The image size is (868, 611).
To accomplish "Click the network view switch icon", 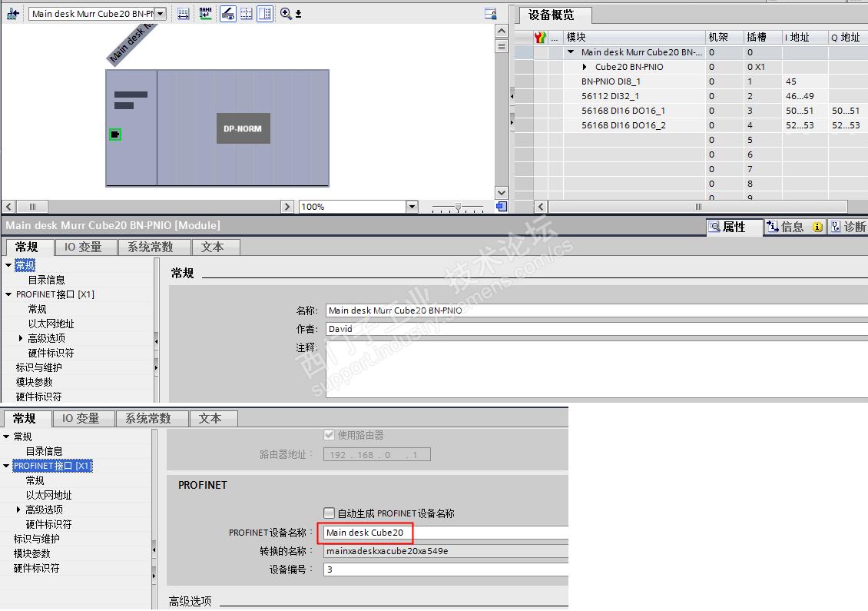I will [x=12, y=14].
